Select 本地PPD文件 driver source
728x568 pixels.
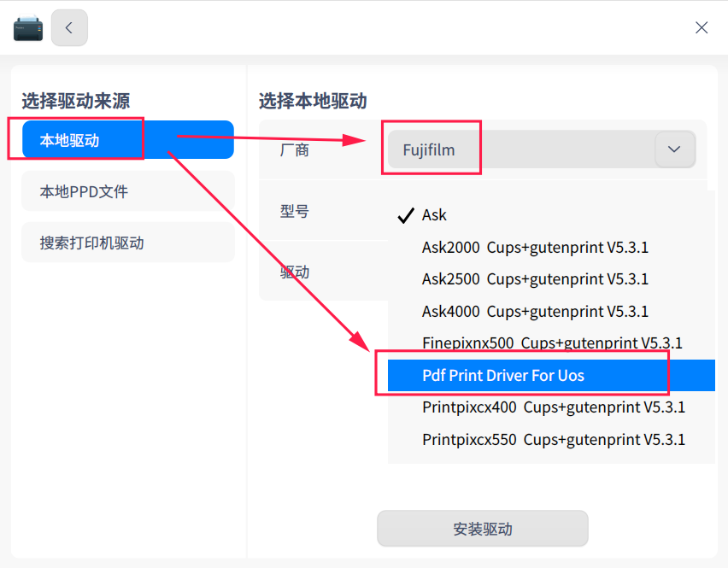pos(127,191)
